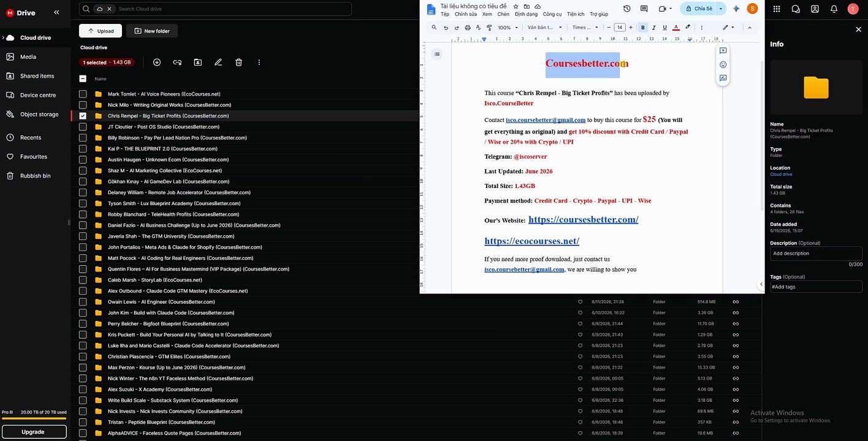Click the rename pencil icon in the toolbar
The height and width of the screenshot is (441, 868).
(218, 62)
